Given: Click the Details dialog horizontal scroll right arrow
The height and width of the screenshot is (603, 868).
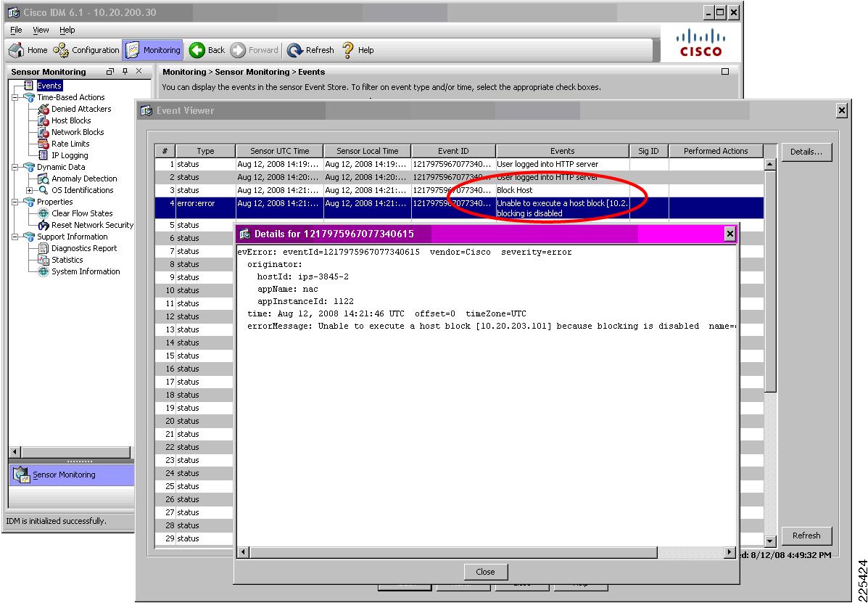Looking at the screenshot, I should (729, 552).
